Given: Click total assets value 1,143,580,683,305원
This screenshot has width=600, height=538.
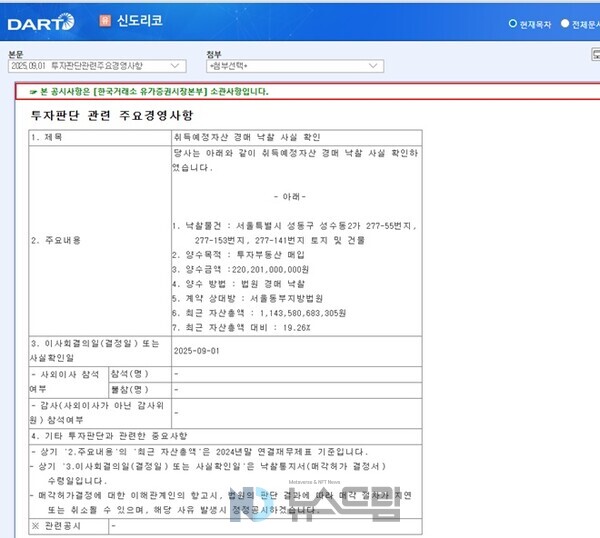Looking at the screenshot, I should point(303,313).
